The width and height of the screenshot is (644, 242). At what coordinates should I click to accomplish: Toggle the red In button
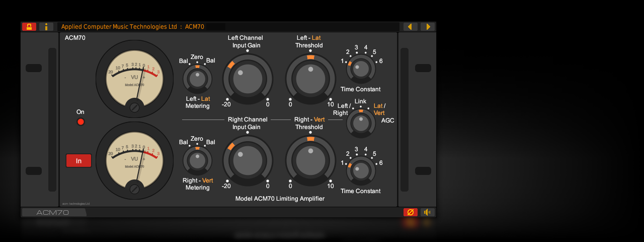(78, 161)
